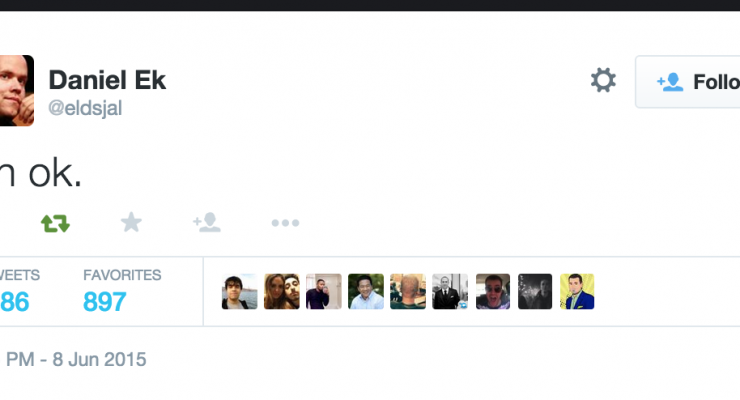Open first avatar of man by water
This screenshot has width=740, height=400.
(x=240, y=292)
